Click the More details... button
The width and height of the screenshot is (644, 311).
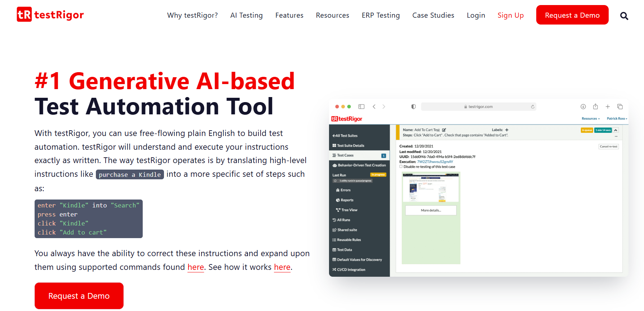click(431, 210)
